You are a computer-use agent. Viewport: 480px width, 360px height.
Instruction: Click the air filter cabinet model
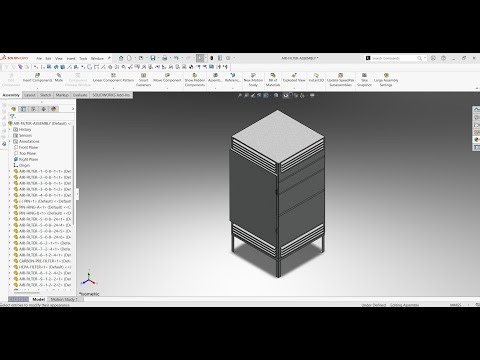(x=278, y=193)
